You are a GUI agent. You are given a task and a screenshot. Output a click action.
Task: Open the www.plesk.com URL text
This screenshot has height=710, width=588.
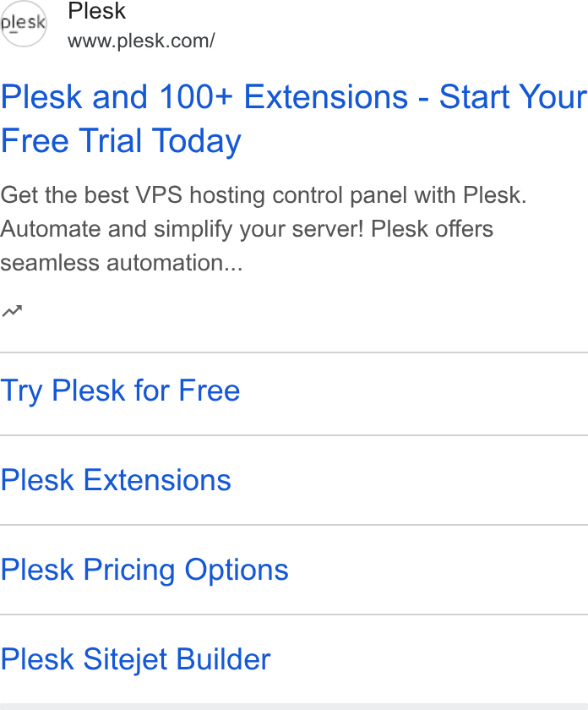[x=141, y=41]
